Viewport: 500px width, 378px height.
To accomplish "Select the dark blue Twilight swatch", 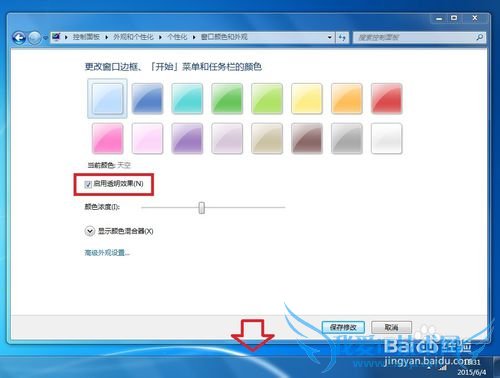I will 147,99.
